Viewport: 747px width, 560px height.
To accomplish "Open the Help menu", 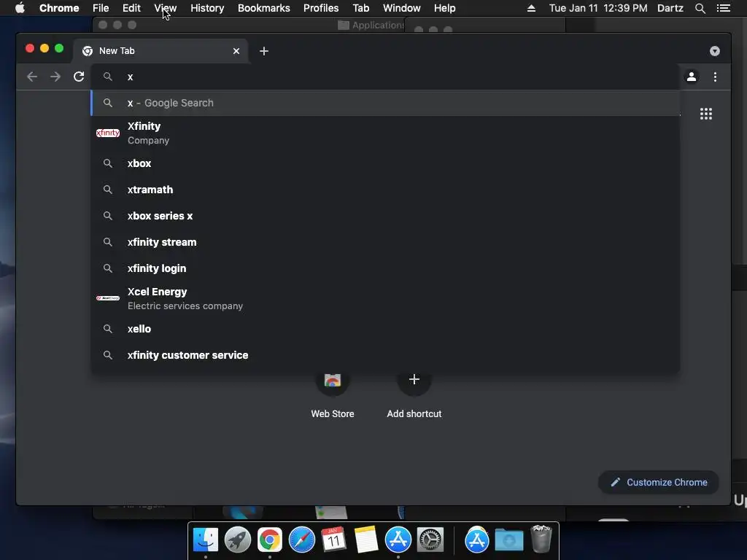I will pyautogui.click(x=444, y=8).
